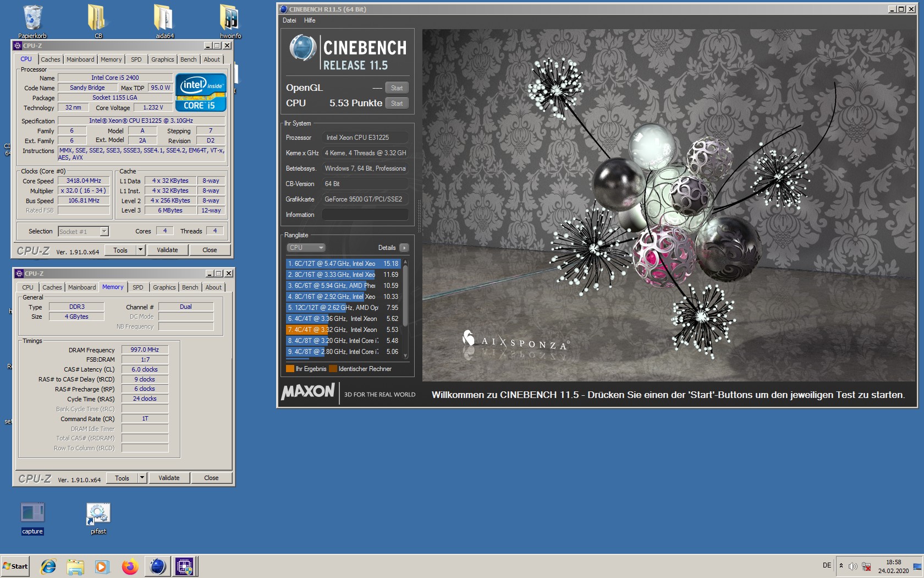The width and height of the screenshot is (924, 578).
Task: Open the Socket #1 selection dropdown
Action: click(83, 232)
